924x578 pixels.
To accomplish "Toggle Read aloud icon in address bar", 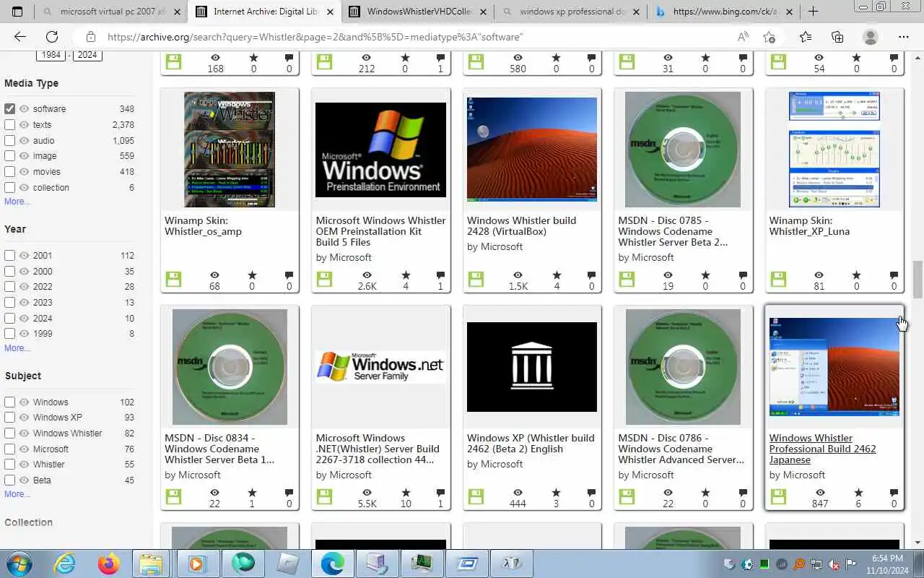I will point(743,37).
